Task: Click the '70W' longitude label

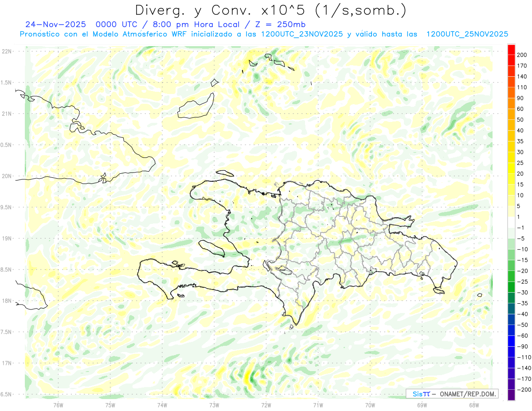Action: (370, 405)
